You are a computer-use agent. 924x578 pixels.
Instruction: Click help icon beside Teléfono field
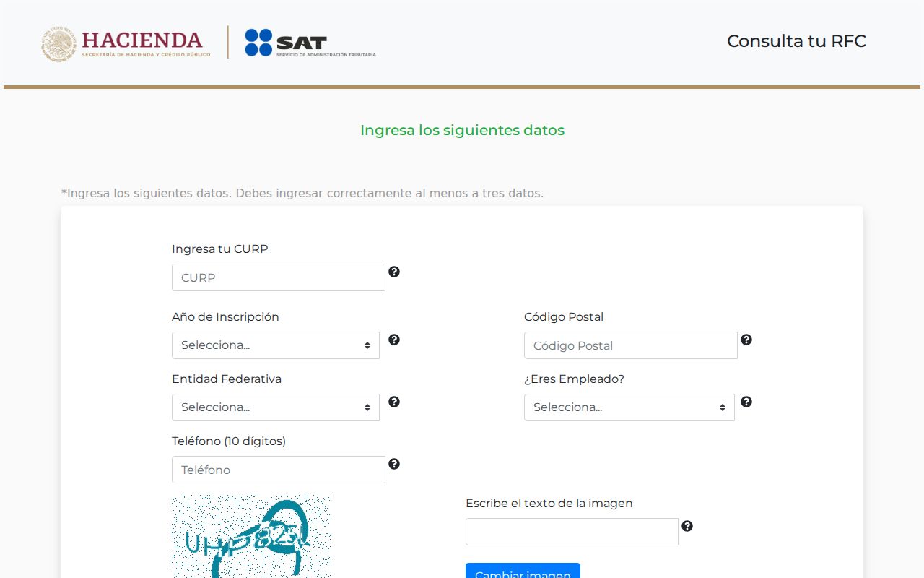tap(394, 464)
